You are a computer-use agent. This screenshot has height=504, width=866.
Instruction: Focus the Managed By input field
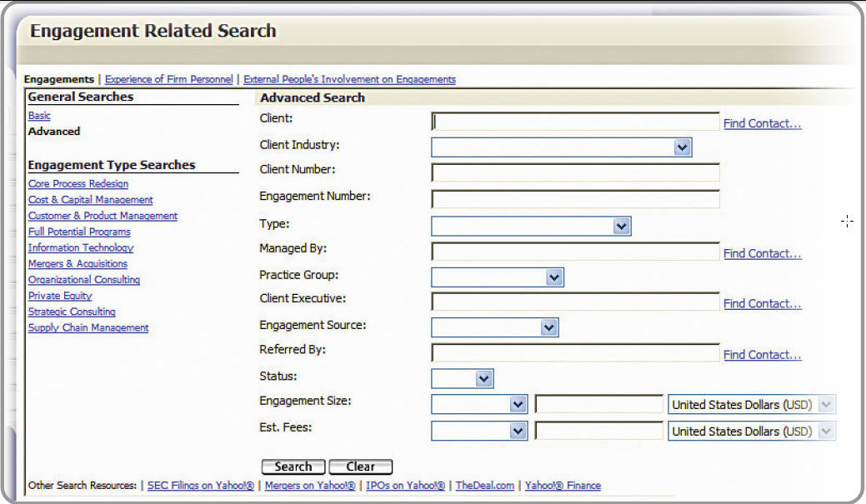pyautogui.click(x=575, y=252)
